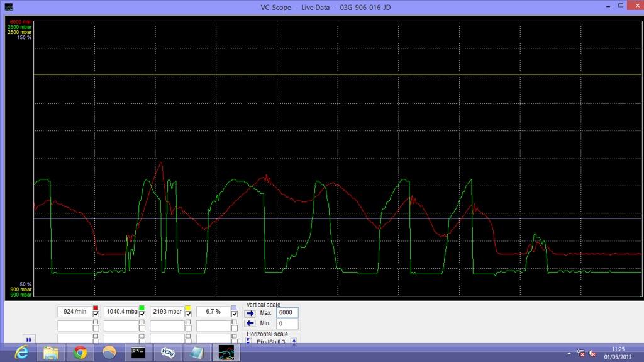Uncheck the yellow 2193 mbar trace checkbox
The width and height of the screenshot is (644, 362).
188,314
